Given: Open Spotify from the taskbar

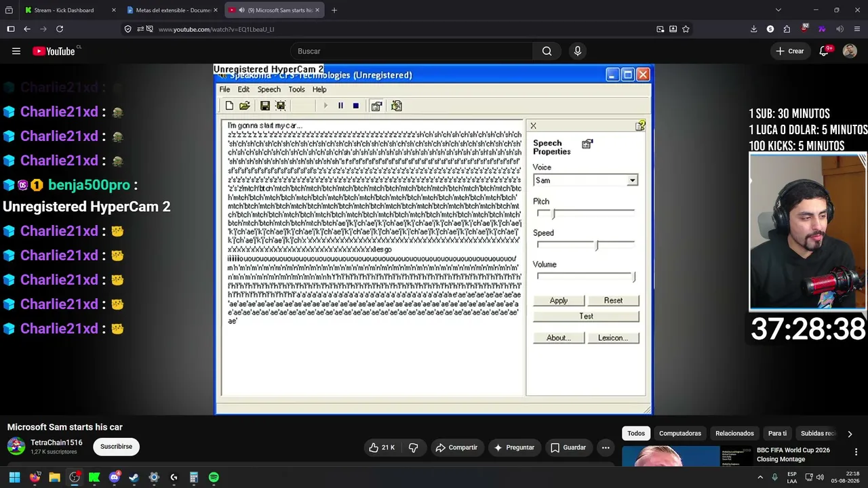Looking at the screenshot, I should point(214,477).
